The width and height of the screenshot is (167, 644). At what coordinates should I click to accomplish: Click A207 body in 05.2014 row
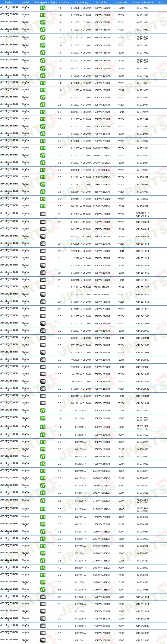click(121, 641)
